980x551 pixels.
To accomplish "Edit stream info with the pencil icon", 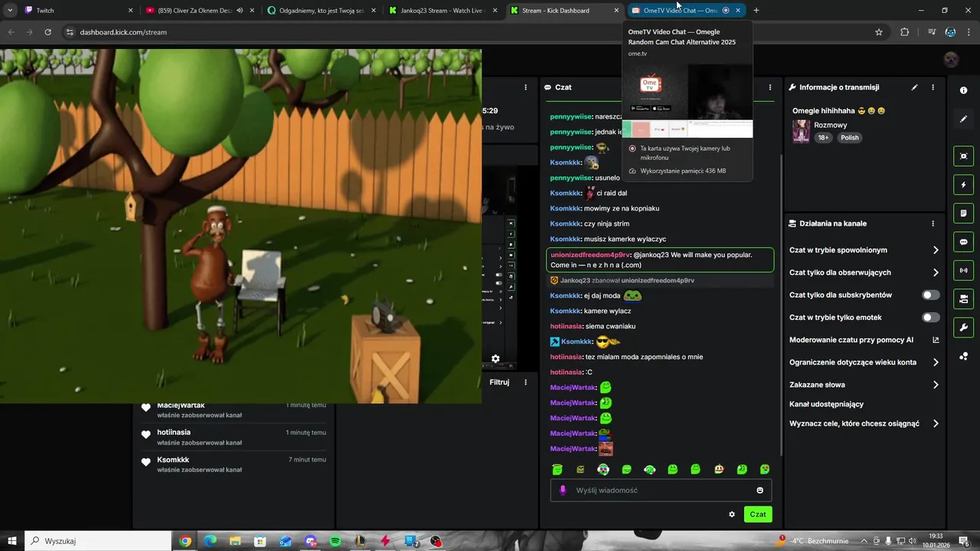I will click(x=914, y=87).
